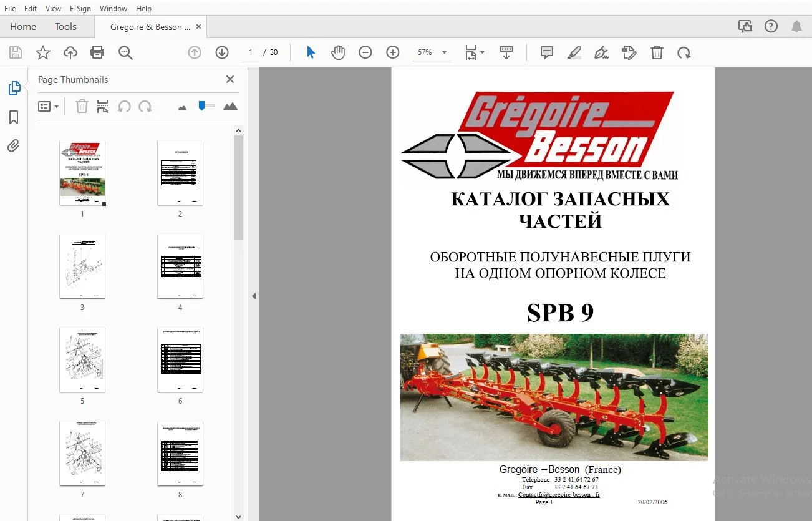The width and height of the screenshot is (812, 521).
Task: Open the thumbnails panel options menu
Action: tap(48, 106)
